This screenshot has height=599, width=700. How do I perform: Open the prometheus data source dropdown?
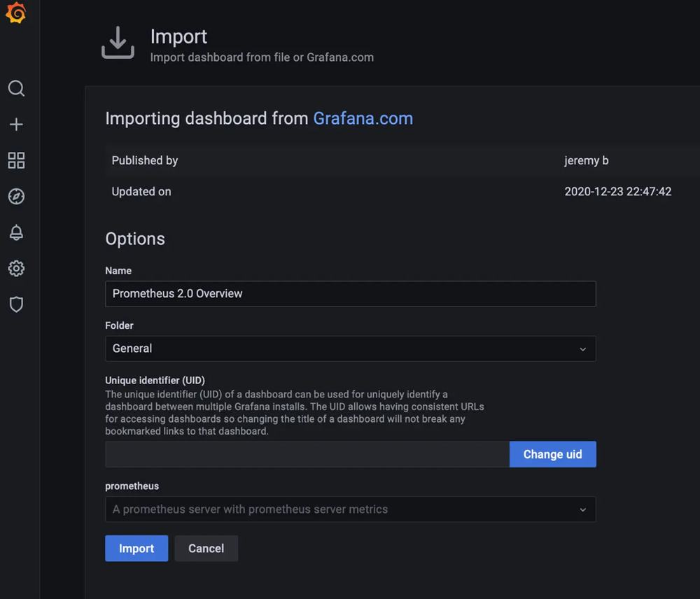[350, 509]
